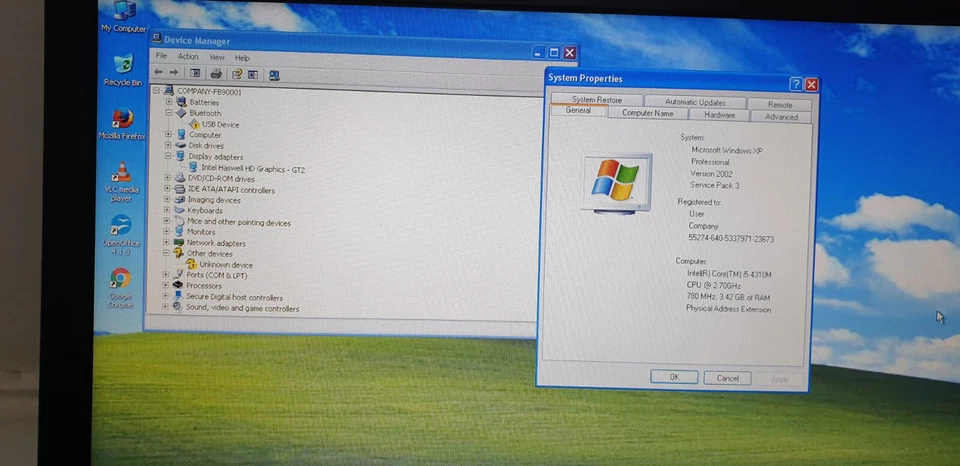Expand Secure Digital host controllers node

tap(165, 296)
